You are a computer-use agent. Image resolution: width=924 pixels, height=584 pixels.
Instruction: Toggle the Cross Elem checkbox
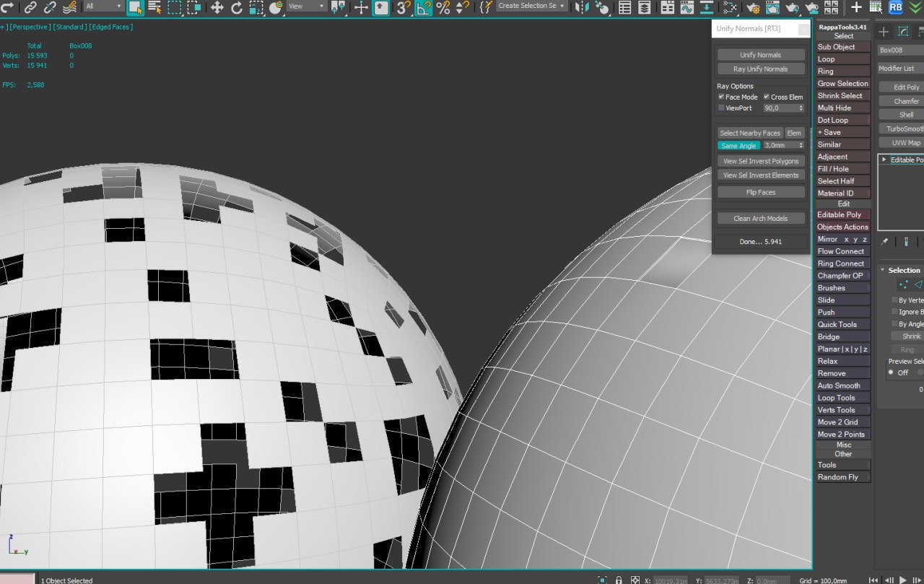767,97
